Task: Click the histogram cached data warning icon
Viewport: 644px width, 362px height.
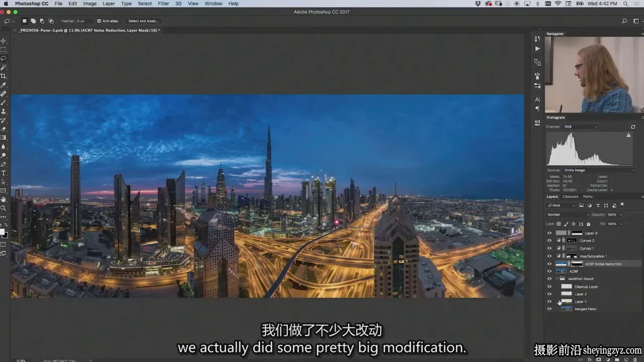Action: [628, 135]
